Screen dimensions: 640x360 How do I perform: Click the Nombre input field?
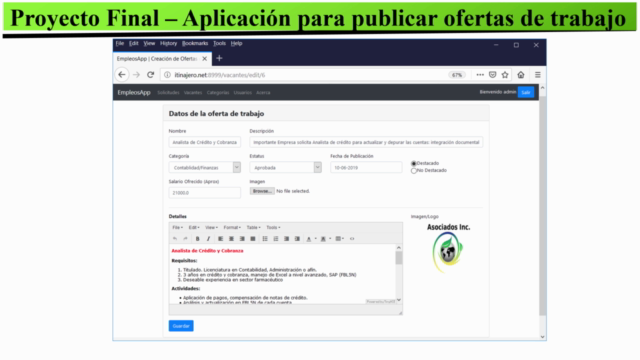coord(204,142)
